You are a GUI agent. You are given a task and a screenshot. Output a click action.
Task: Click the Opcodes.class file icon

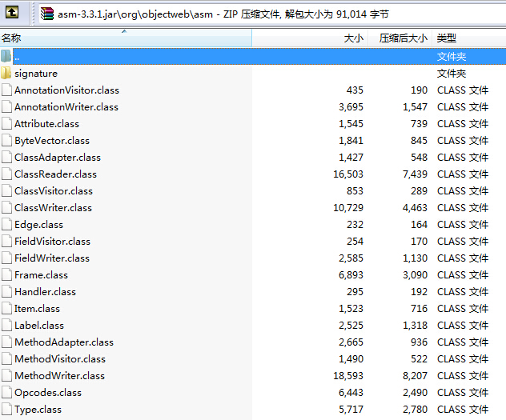(6, 392)
